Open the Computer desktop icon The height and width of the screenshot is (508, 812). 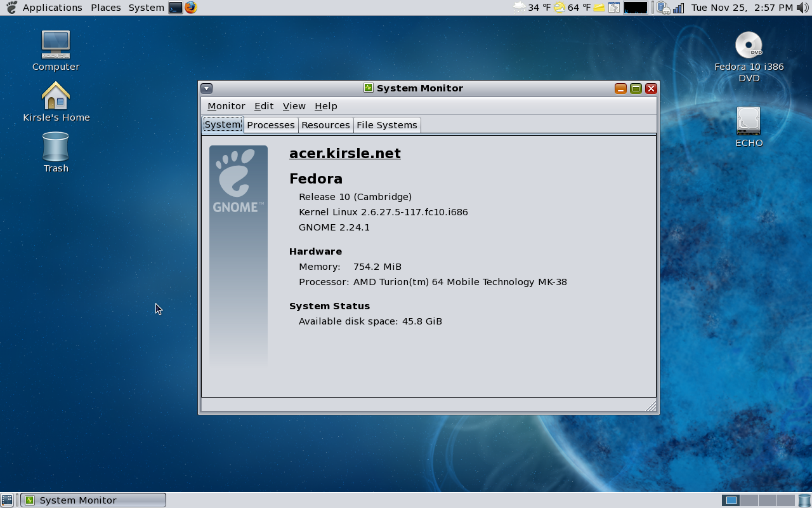56,44
